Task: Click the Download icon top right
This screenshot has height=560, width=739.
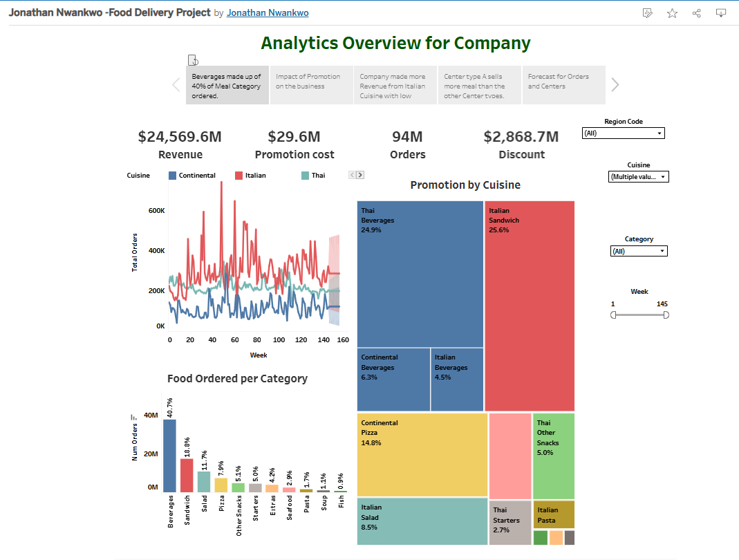Action: pos(720,13)
